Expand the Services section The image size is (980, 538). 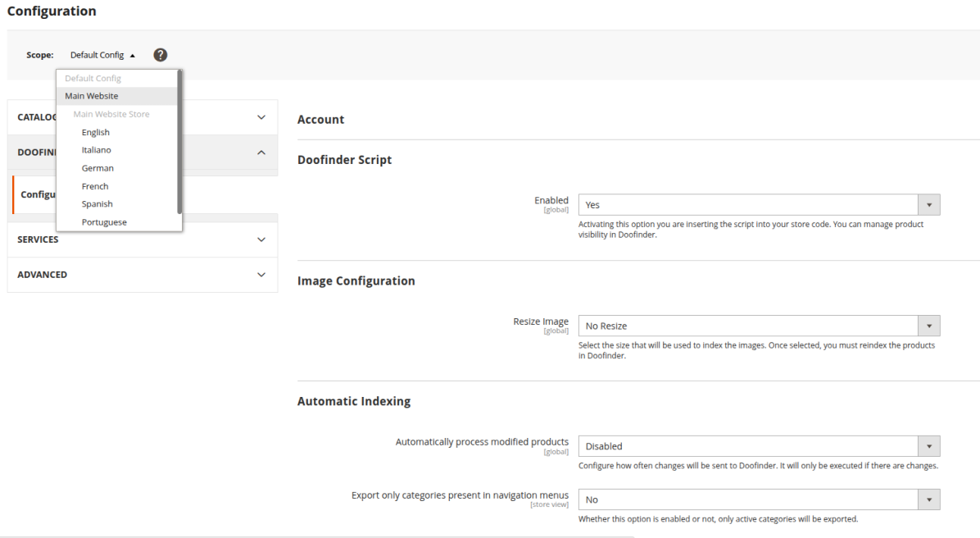coord(143,239)
